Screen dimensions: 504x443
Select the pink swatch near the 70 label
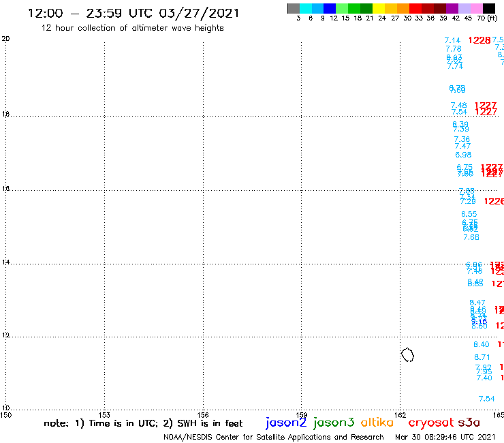tap(476, 8)
